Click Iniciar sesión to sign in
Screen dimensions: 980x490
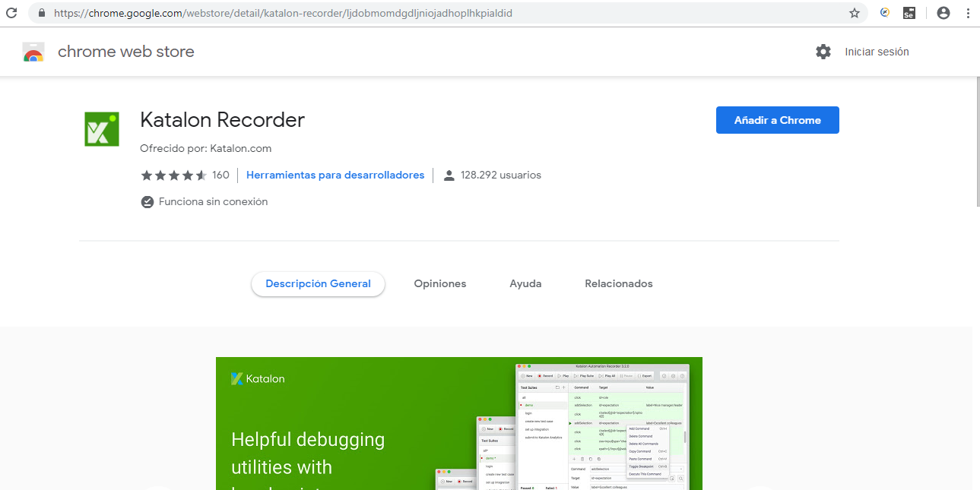877,52
